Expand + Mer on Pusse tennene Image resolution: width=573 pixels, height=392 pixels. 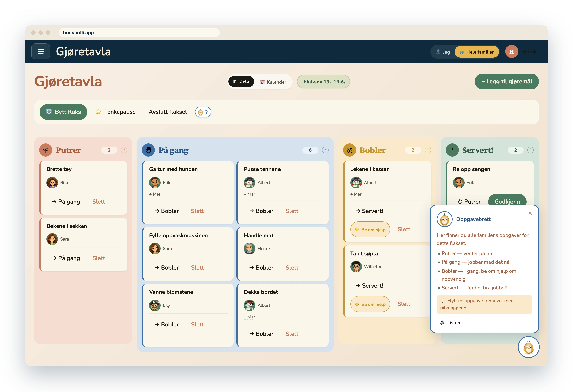click(249, 194)
